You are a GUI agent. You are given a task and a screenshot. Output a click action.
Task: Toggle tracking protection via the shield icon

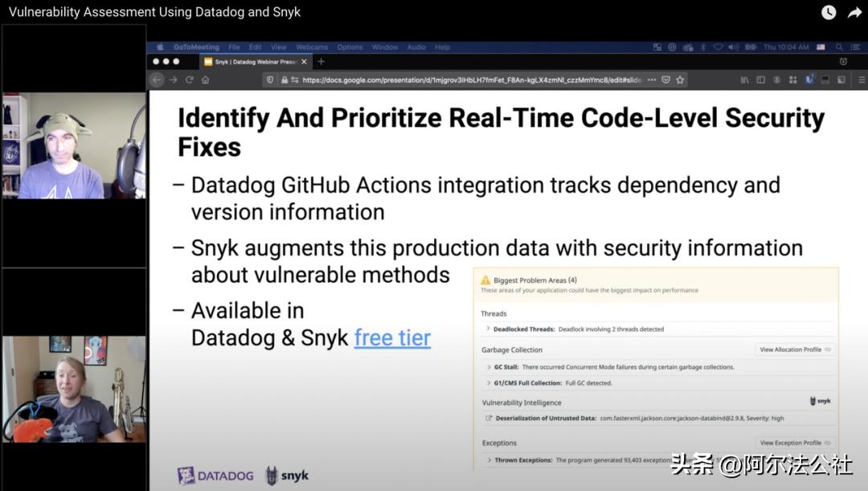tap(269, 80)
